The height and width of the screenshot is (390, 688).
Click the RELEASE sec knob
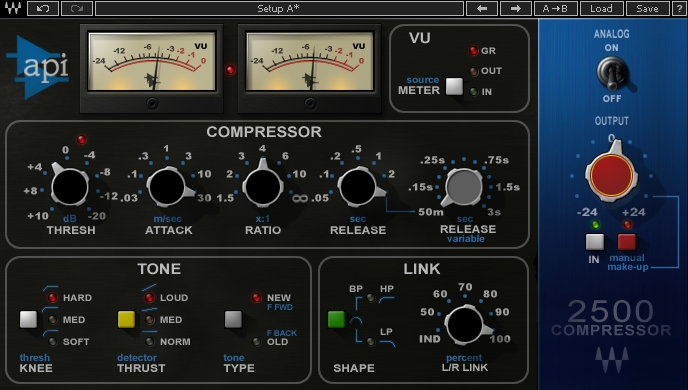coord(358,187)
